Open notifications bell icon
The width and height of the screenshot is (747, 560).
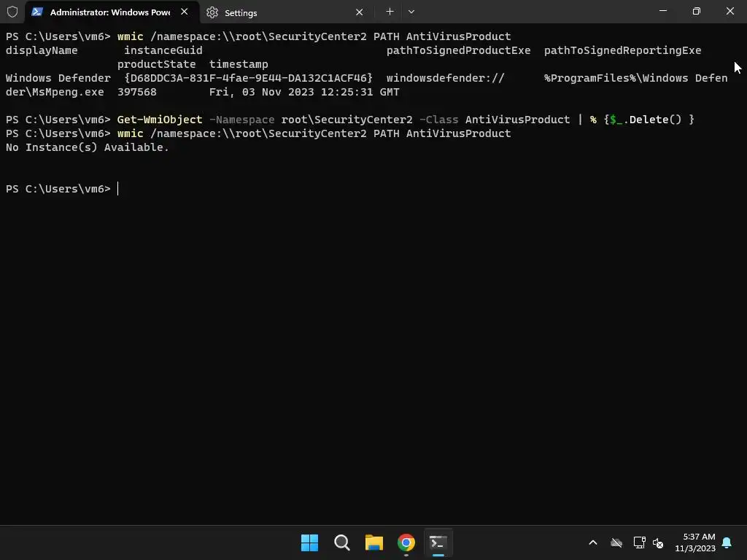(x=727, y=542)
